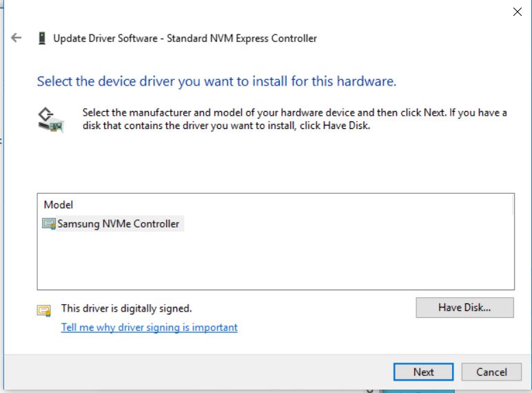The width and height of the screenshot is (532, 393).
Task: Go back using the back arrow
Action: [x=16, y=38]
